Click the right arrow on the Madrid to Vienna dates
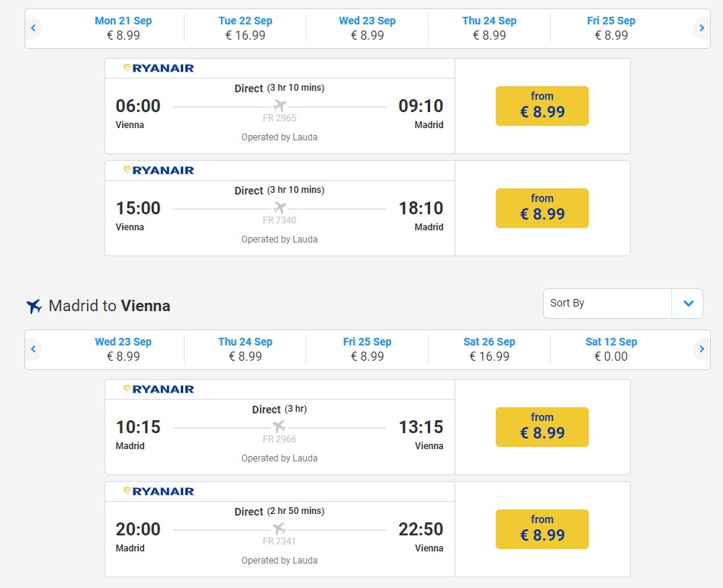This screenshot has height=588, width=723. [702, 349]
